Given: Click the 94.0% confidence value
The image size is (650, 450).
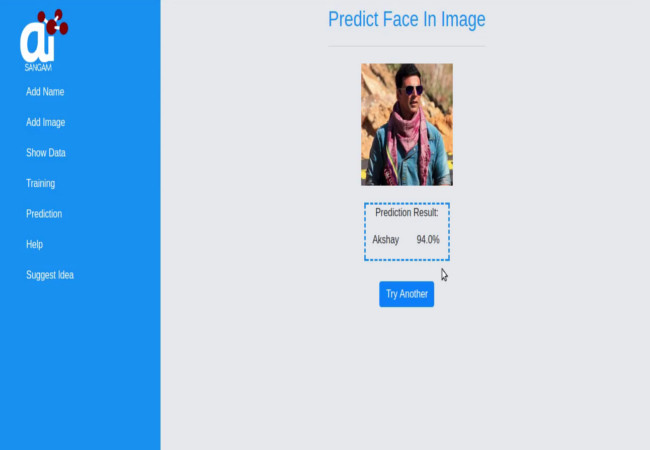Looking at the screenshot, I should click(428, 240).
